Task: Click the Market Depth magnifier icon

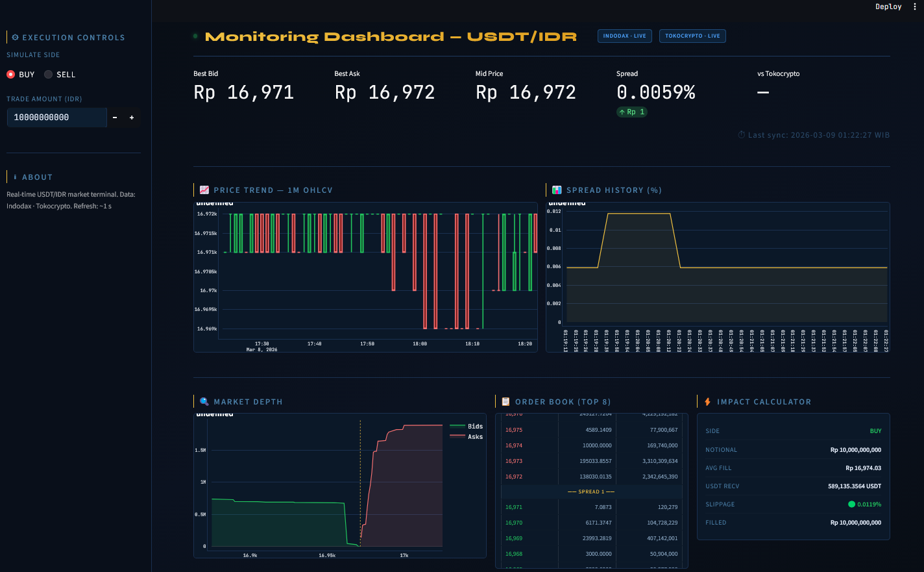Action: (x=204, y=402)
